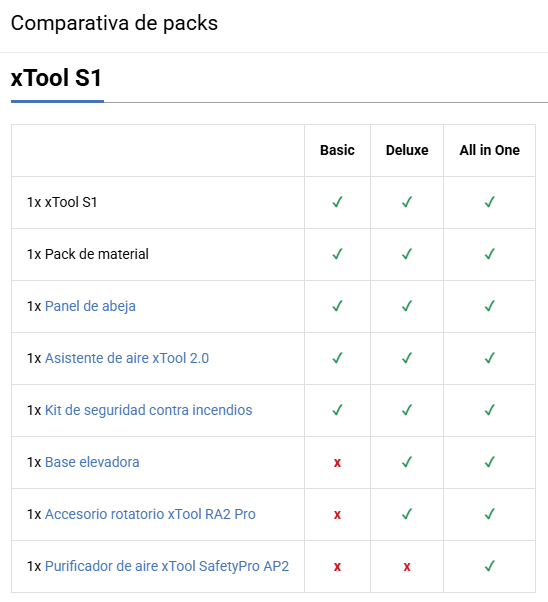Click Deluxe checkmark for Base elevadora
This screenshot has height=602, width=548.
[x=407, y=462]
